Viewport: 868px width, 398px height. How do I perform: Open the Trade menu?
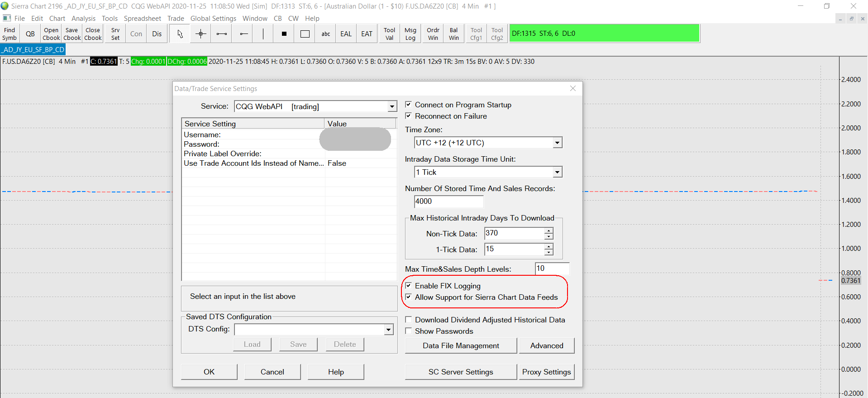click(x=176, y=19)
